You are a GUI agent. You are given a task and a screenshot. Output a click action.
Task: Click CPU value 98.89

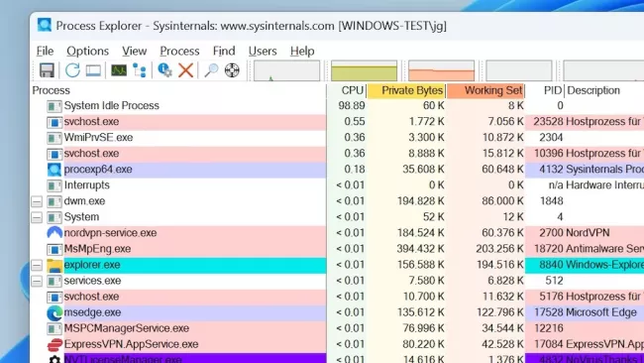[352, 106]
